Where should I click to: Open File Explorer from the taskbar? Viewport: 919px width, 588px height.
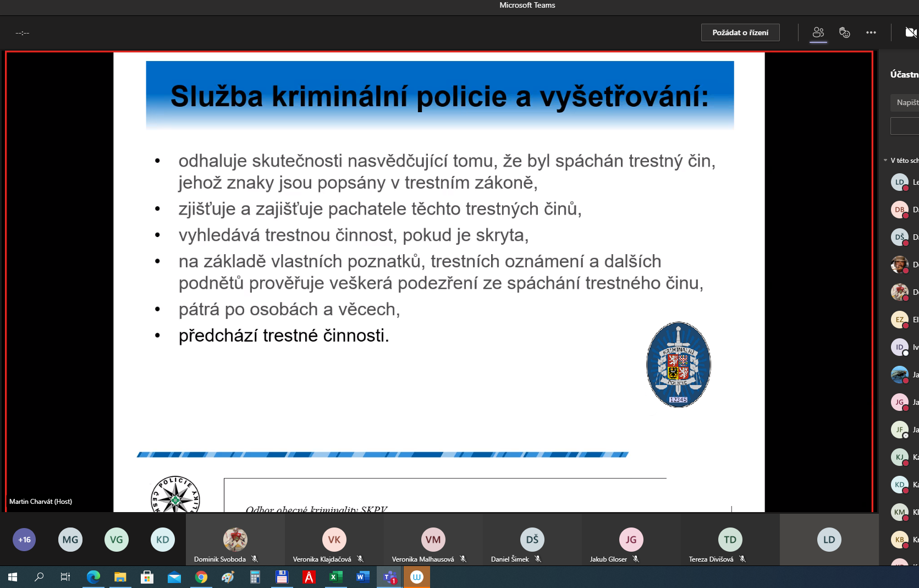[120, 577]
